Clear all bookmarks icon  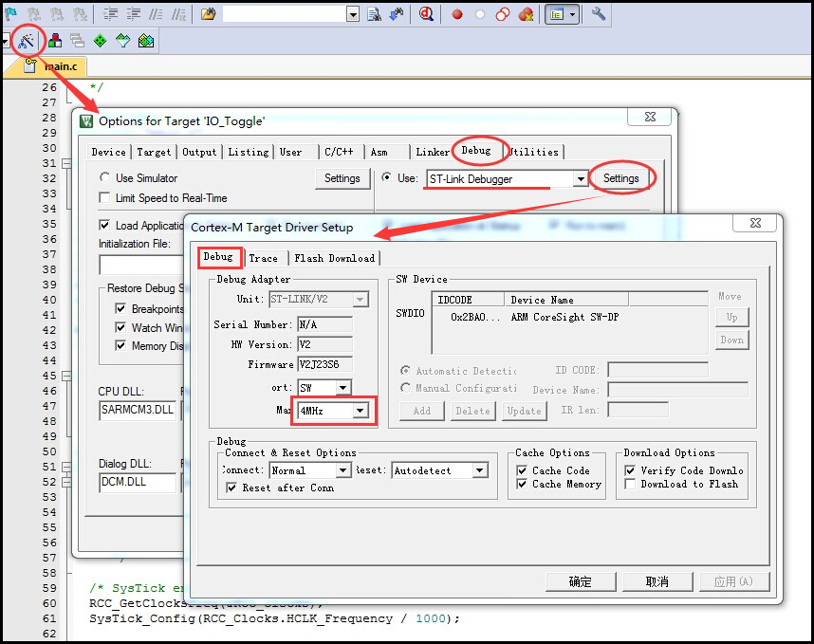(x=80, y=14)
